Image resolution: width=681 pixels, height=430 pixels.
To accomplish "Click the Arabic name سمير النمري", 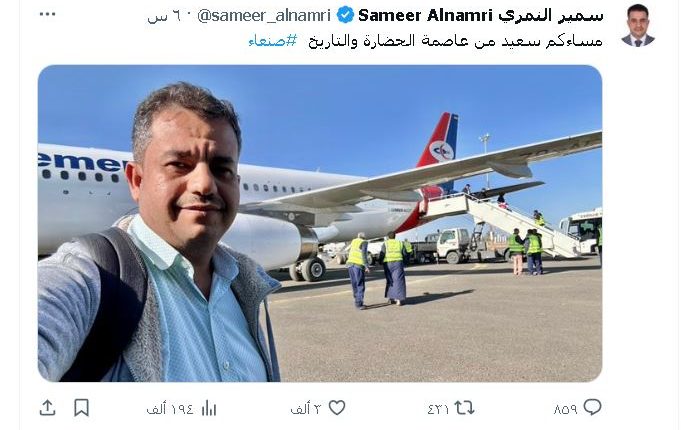I will click(551, 16).
